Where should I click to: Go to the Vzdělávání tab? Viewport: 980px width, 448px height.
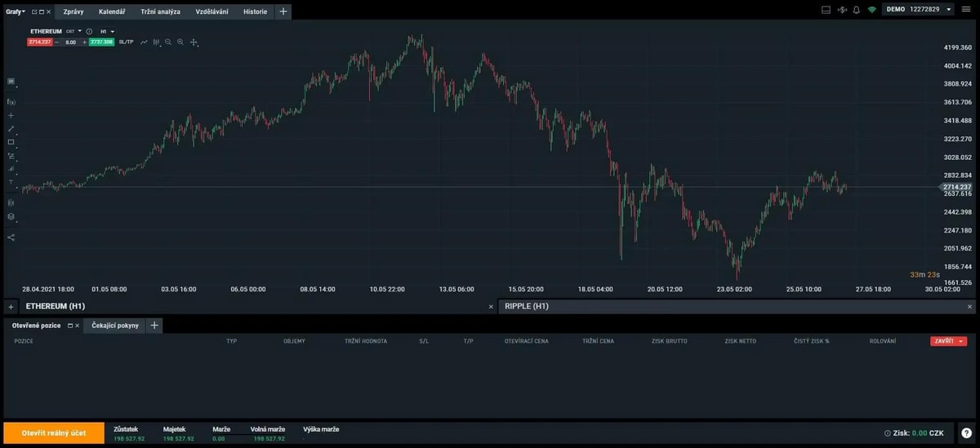212,12
